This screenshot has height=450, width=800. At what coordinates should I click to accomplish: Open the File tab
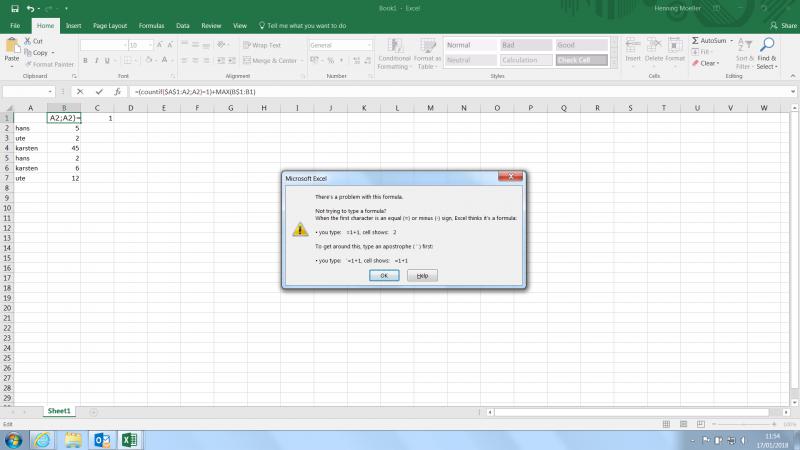point(15,26)
